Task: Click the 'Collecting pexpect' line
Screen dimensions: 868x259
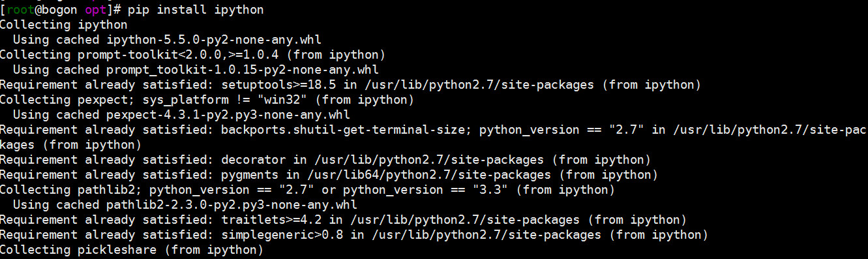Action: pyautogui.click(x=206, y=100)
